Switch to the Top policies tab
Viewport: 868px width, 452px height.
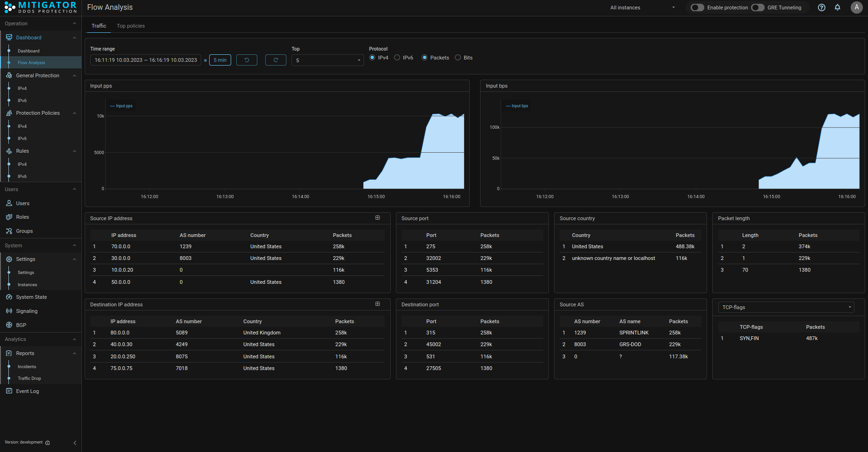(x=131, y=26)
